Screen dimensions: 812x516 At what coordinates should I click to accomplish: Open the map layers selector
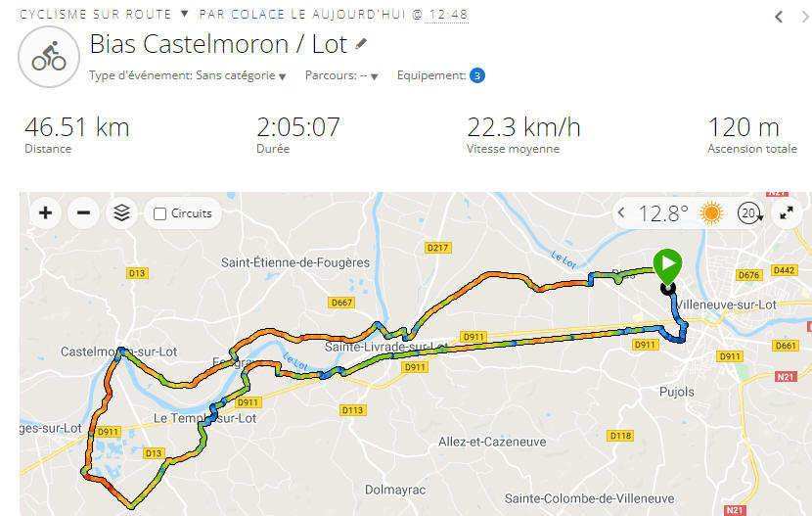[x=121, y=212]
